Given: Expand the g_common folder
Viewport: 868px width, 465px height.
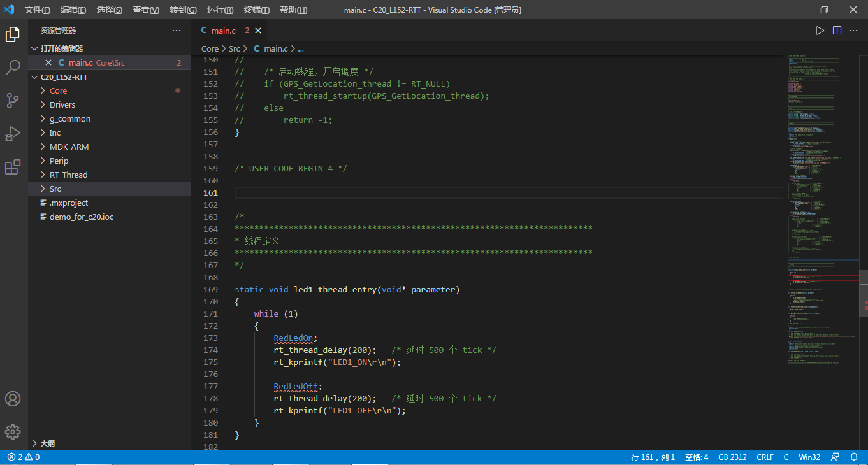Looking at the screenshot, I should pyautogui.click(x=110, y=118).
